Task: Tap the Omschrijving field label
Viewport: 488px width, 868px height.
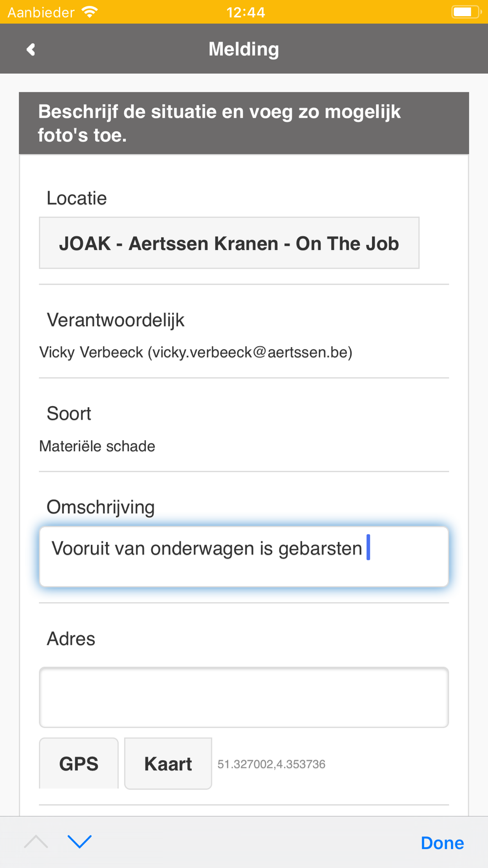Action: (x=101, y=507)
